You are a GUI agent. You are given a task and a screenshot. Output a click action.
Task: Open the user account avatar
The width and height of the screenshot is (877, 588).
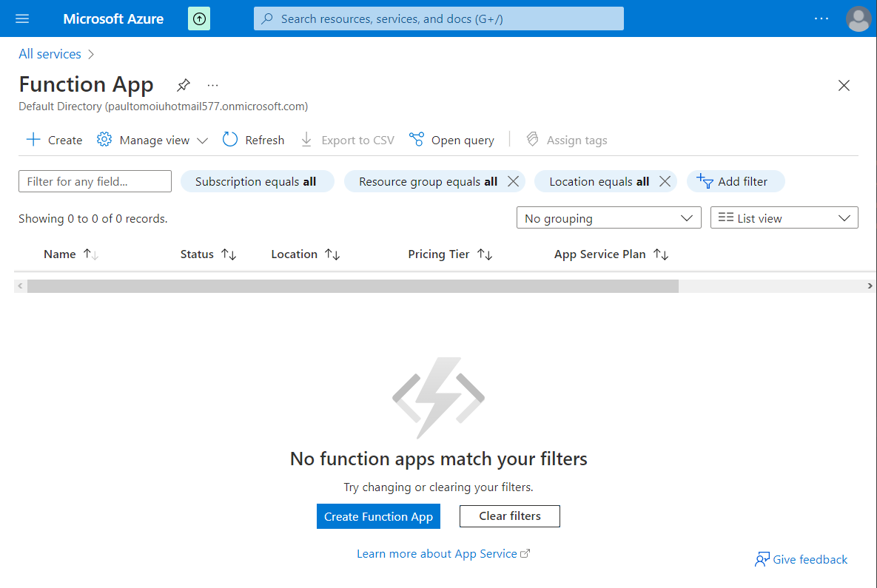tap(858, 18)
